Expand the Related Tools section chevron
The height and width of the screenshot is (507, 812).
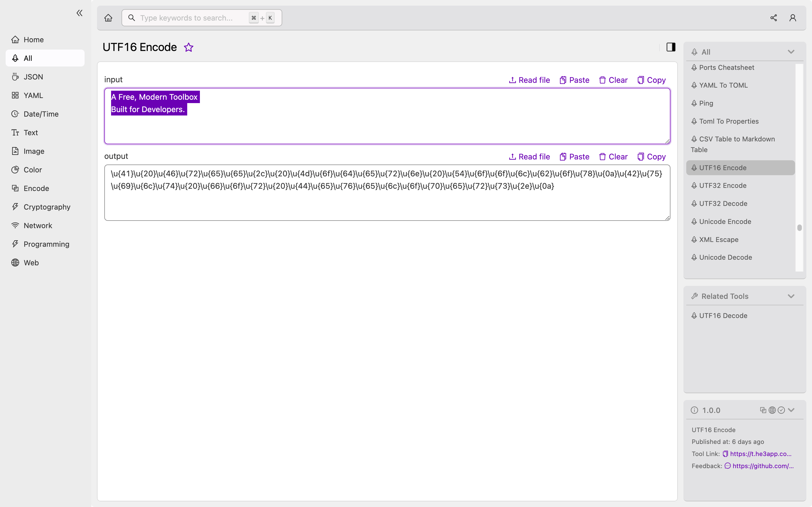[791, 296]
